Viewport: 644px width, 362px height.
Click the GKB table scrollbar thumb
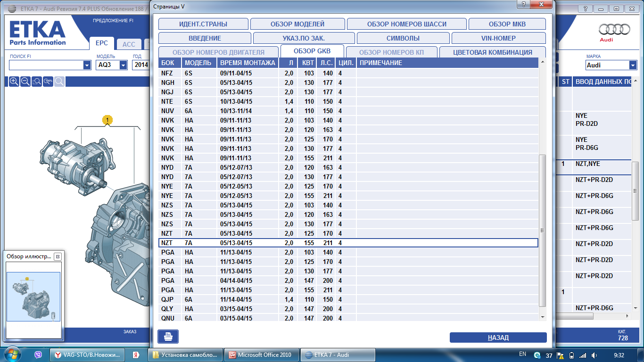tap(542, 230)
